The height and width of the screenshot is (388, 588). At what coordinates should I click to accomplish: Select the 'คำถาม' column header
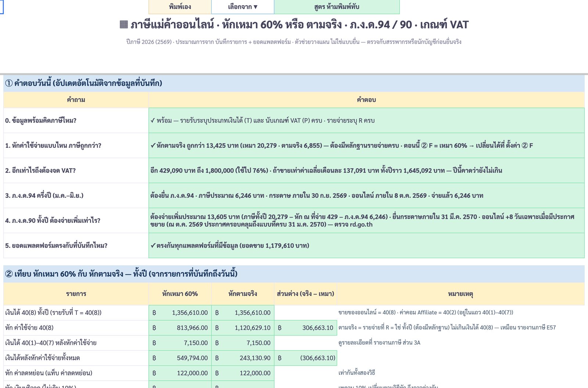tap(76, 100)
